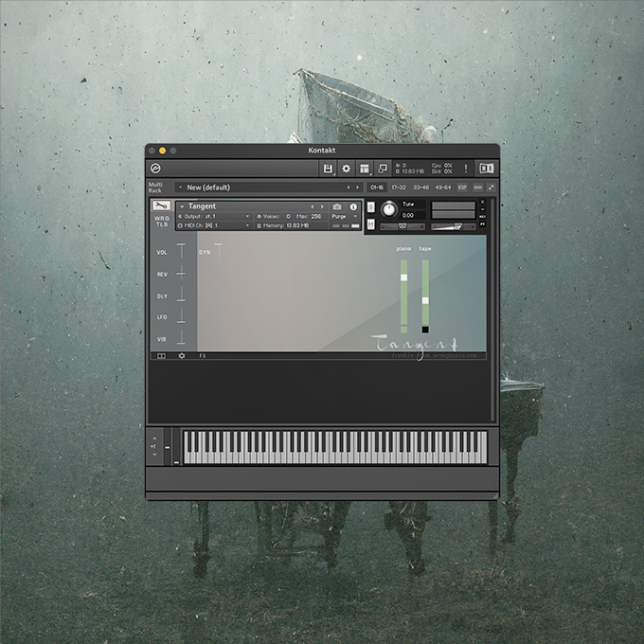
Task: Click the exclamation panic restart icon
Action: [x=465, y=169]
